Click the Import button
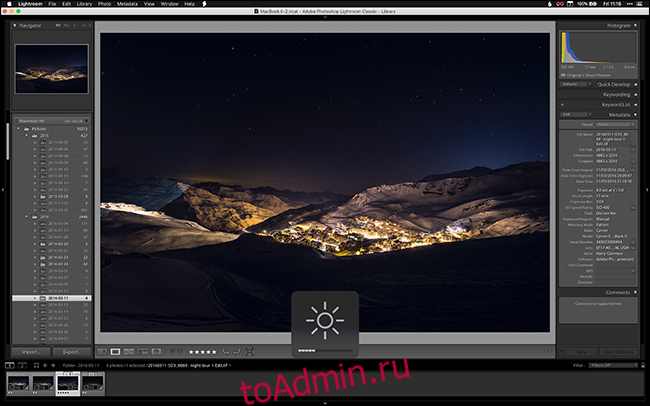 (x=31, y=352)
